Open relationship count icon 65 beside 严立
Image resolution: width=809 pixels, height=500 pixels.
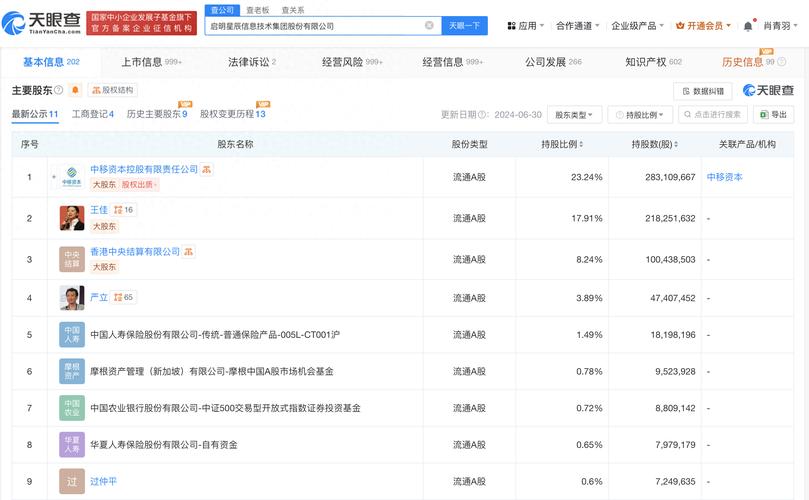click(124, 297)
